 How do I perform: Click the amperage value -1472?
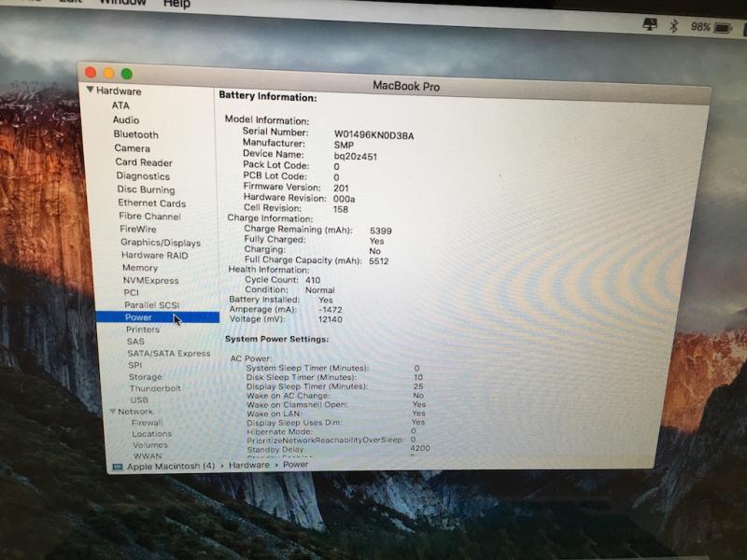click(331, 310)
